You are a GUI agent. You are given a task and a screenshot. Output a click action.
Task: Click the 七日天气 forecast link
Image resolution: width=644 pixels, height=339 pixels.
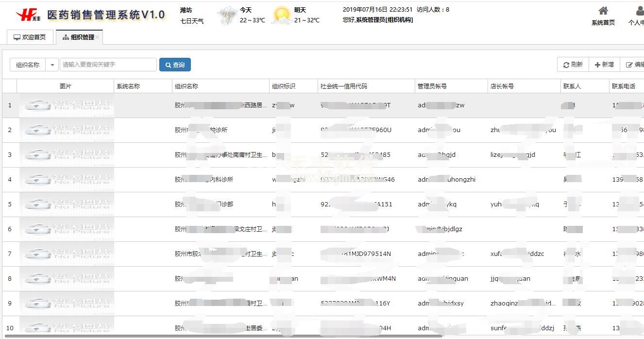pyautogui.click(x=192, y=21)
